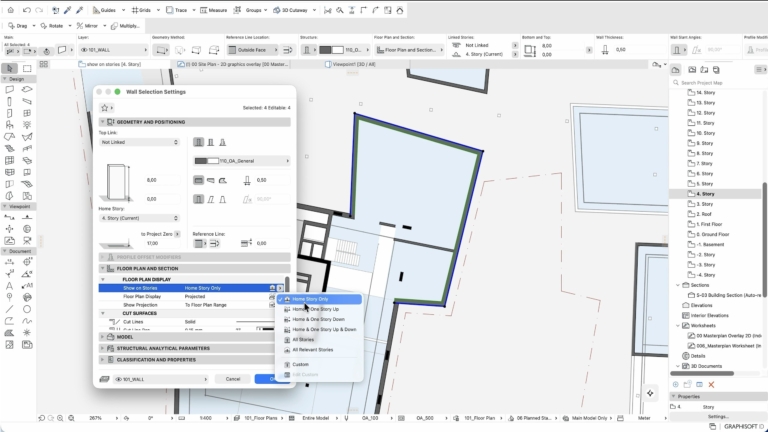Click the Home icon in top toolbar
This screenshot has height=432, width=768.
[11, 10]
